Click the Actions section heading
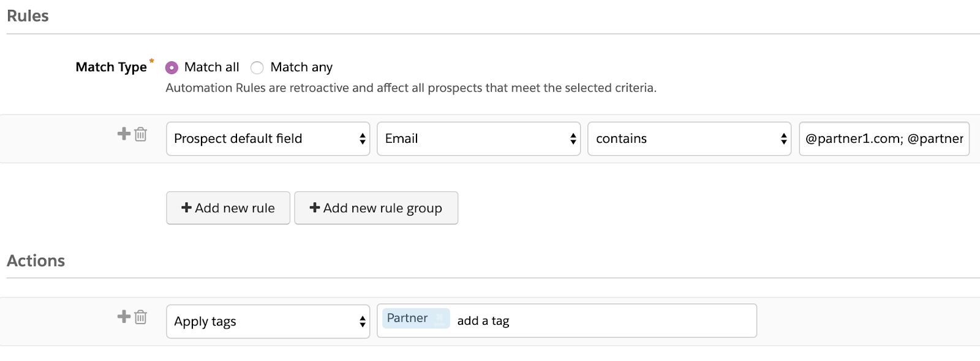The height and width of the screenshot is (361, 980). [x=36, y=260]
